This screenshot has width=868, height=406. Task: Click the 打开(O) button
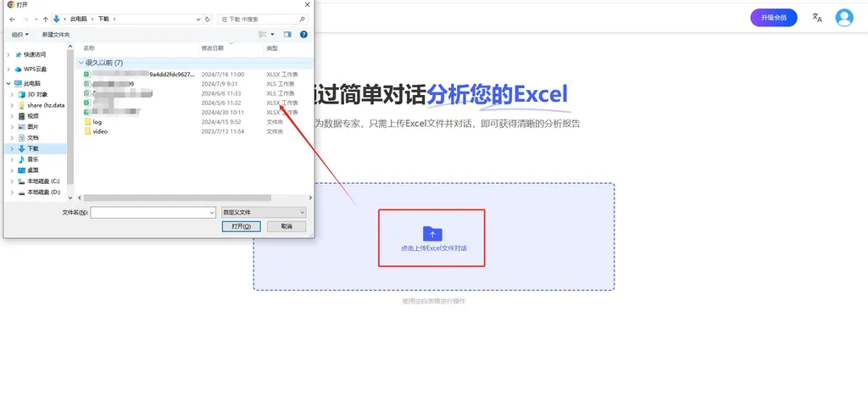click(241, 227)
